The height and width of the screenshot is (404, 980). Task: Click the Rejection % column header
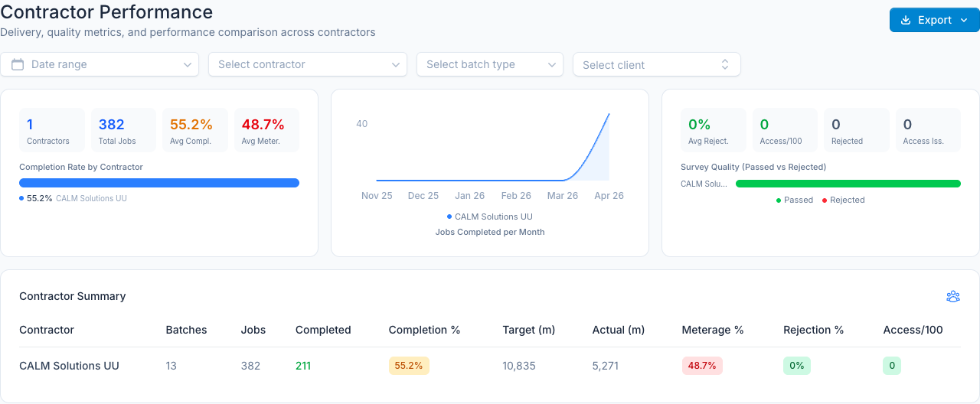click(814, 330)
